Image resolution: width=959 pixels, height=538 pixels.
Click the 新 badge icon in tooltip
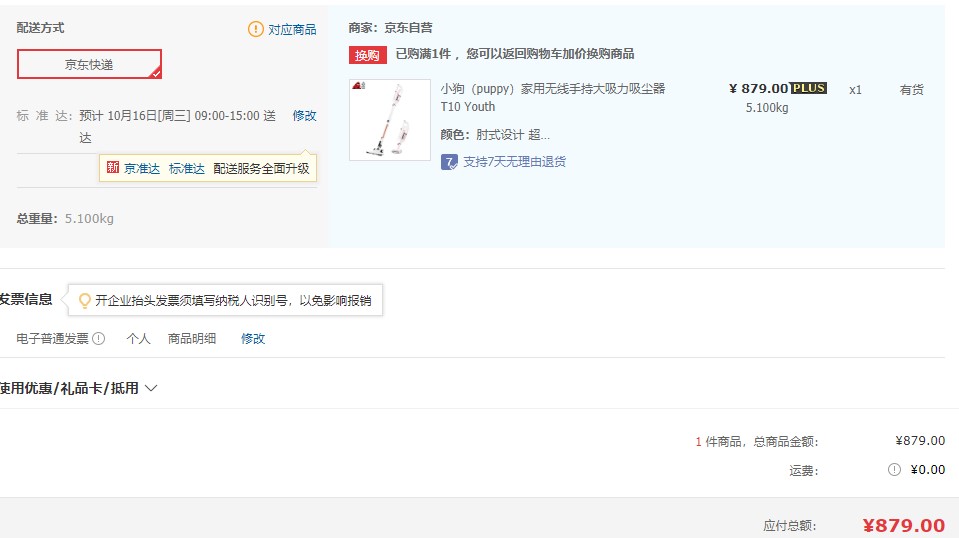(x=113, y=168)
